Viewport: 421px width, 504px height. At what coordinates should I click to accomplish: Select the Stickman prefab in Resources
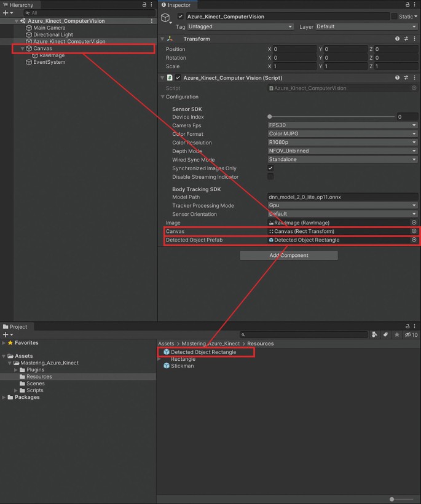[182, 366]
